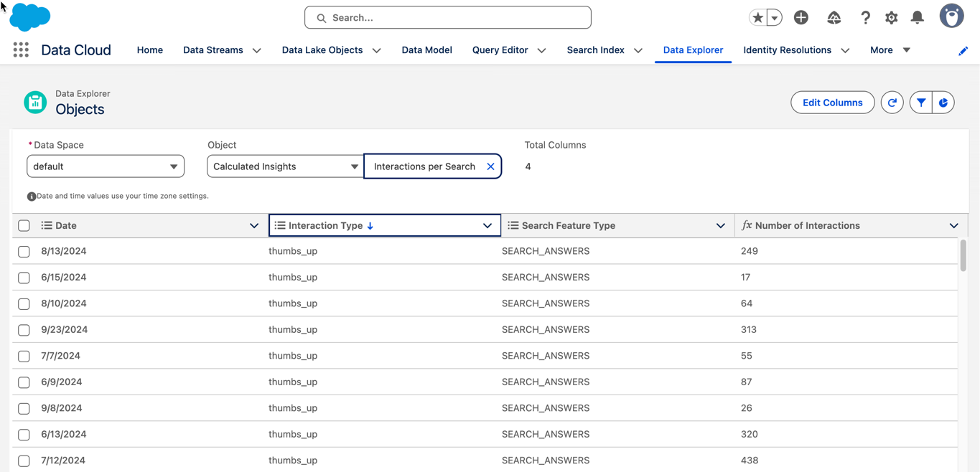Screen dimensions: 980x472
Task: Click the Salesforce cloud logo
Action: coord(30,17)
